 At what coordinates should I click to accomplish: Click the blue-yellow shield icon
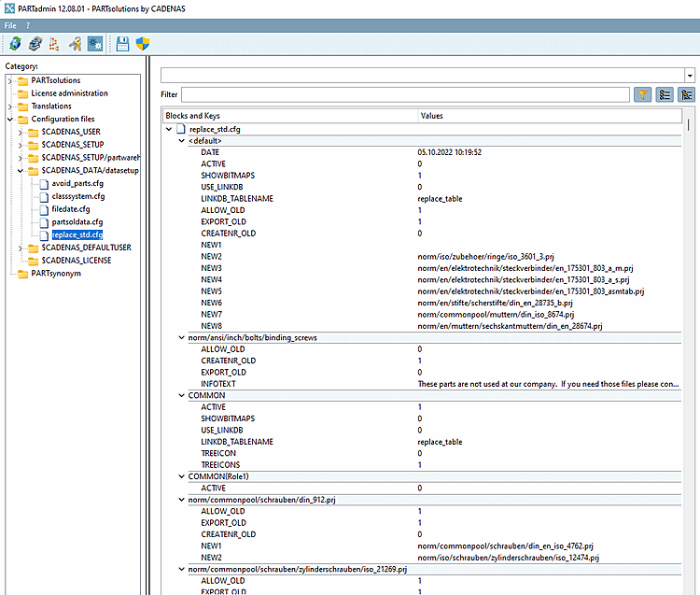[x=143, y=43]
